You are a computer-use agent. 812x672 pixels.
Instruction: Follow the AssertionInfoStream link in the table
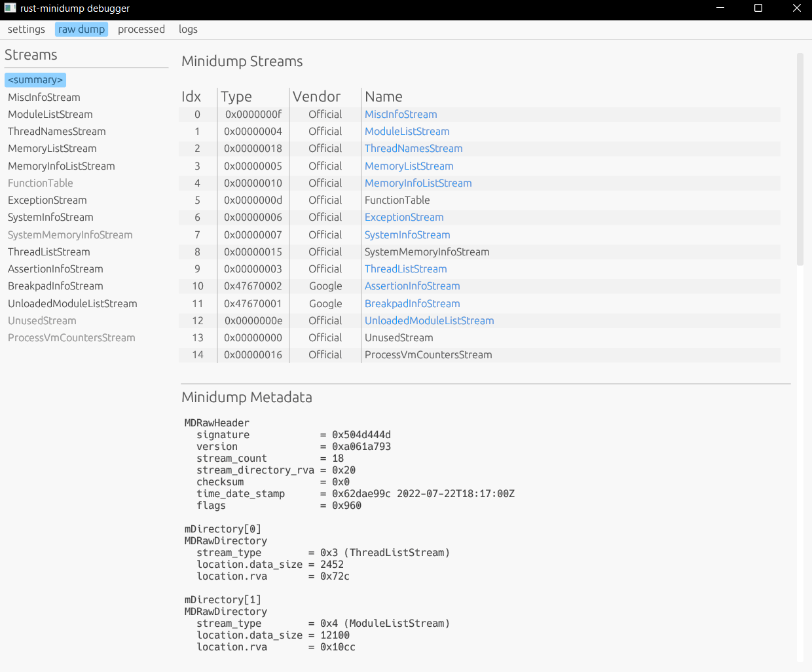[413, 286]
